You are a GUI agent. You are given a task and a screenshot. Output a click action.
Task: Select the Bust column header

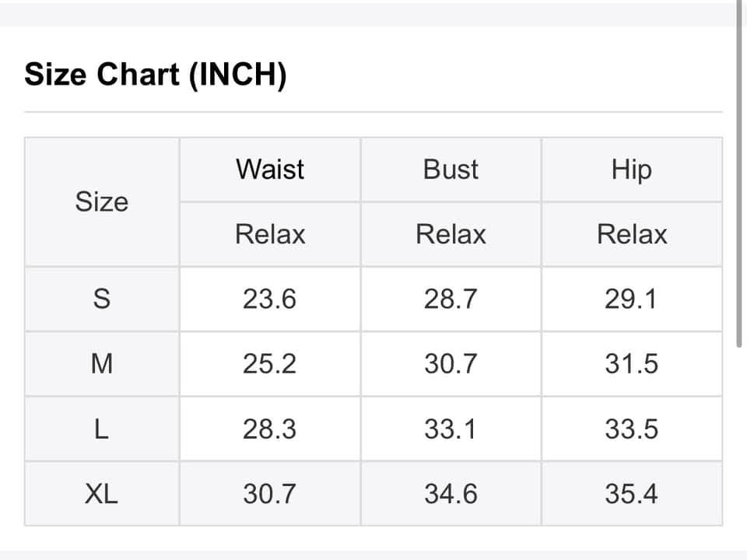point(451,169)
